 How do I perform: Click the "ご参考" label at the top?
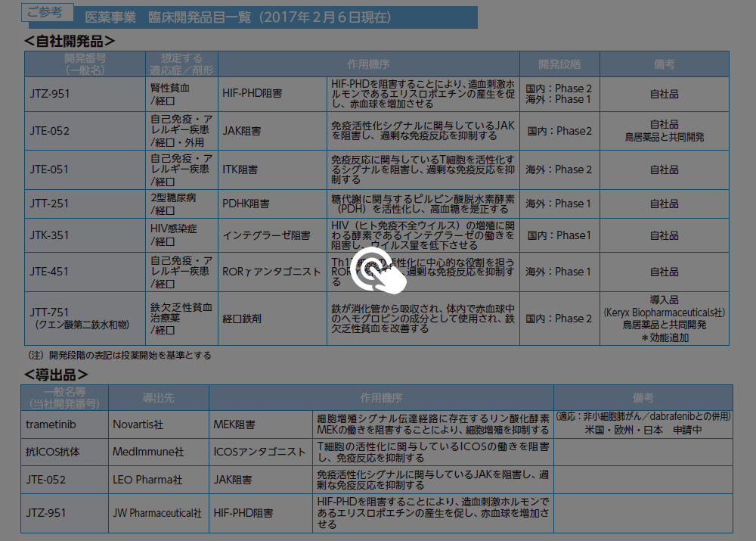click(x=47, y=12)
